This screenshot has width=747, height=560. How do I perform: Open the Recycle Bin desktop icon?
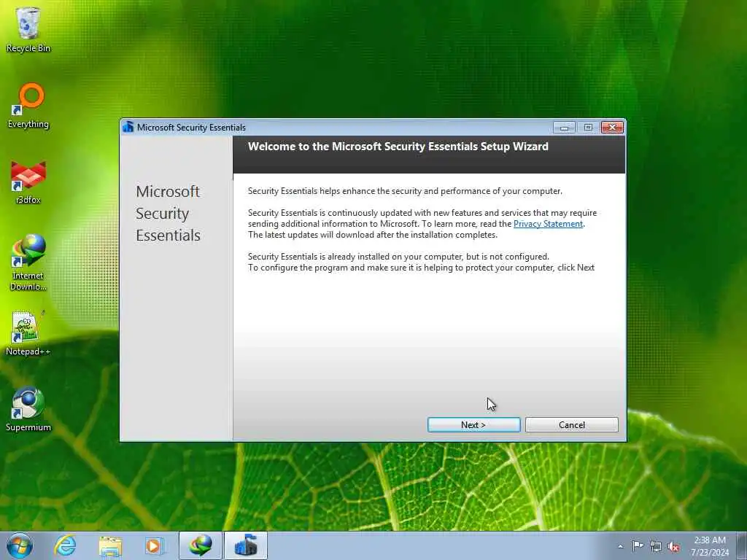click(x=28, y=28)
